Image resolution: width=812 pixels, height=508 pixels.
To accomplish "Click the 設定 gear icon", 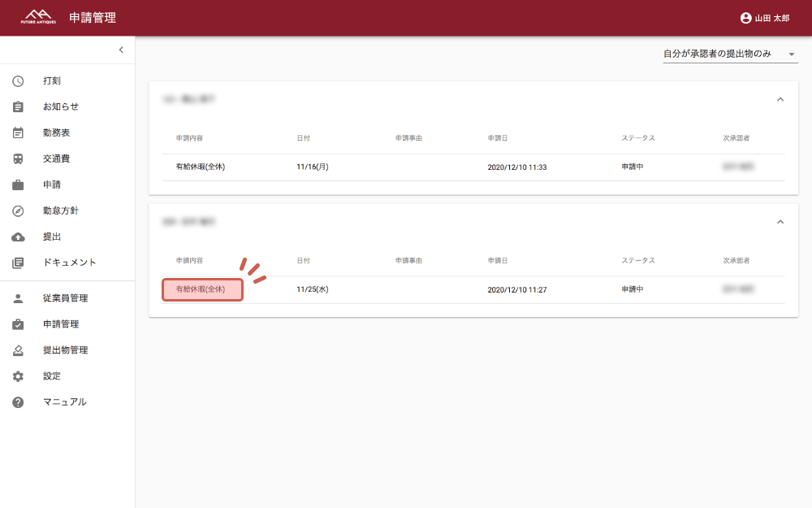I will coord(18,376).
